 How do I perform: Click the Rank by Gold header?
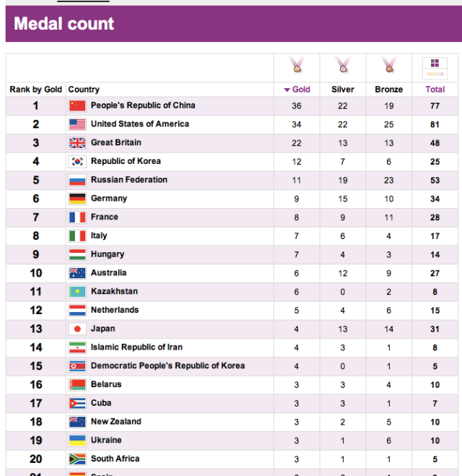35,90
